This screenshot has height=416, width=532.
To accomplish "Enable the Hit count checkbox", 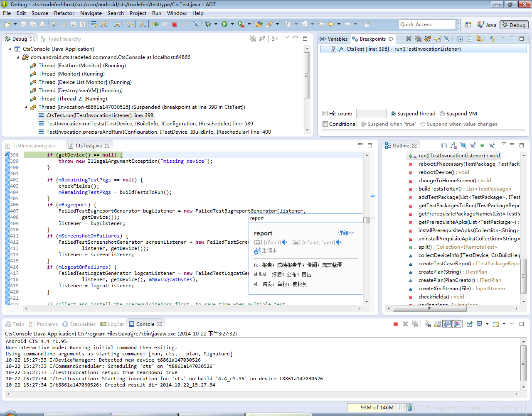I will pyautogui.click(x=325, y=114).
